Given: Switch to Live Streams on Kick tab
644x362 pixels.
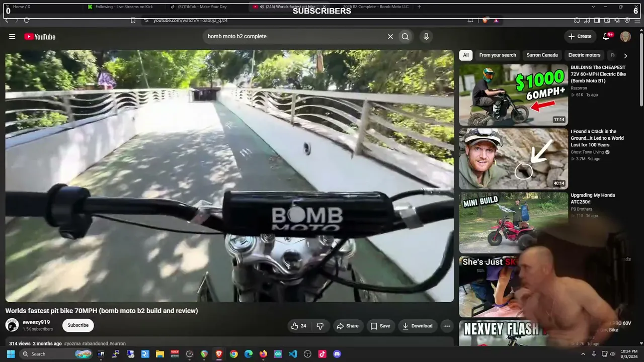Looking at the screenshot, I should (123, 7).
